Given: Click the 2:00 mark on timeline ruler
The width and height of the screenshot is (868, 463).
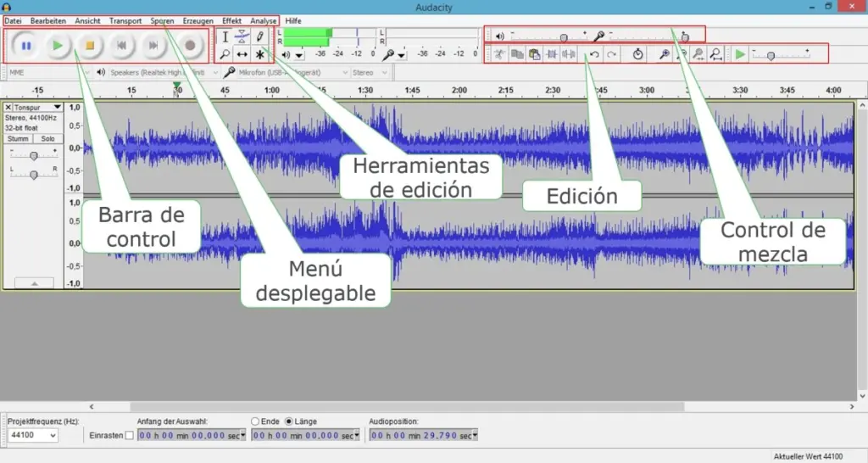Looking at the screenshot, I should [x=459, y=90].
